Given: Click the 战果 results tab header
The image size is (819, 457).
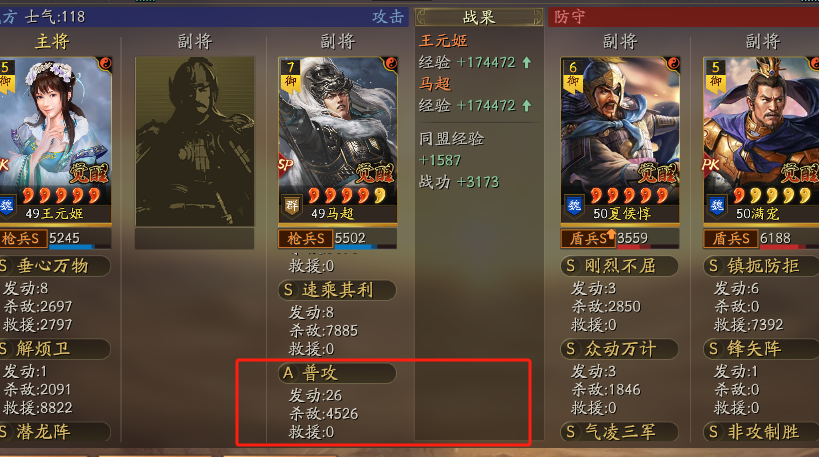Looking at the screenshot, I should (479, 17).
